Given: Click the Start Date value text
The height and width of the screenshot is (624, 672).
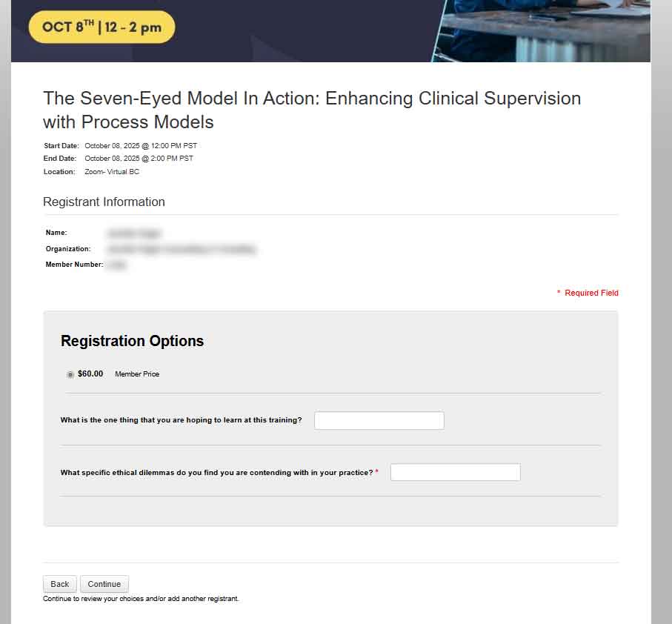Looking at the screenshot, I should (x=140, y=146).
